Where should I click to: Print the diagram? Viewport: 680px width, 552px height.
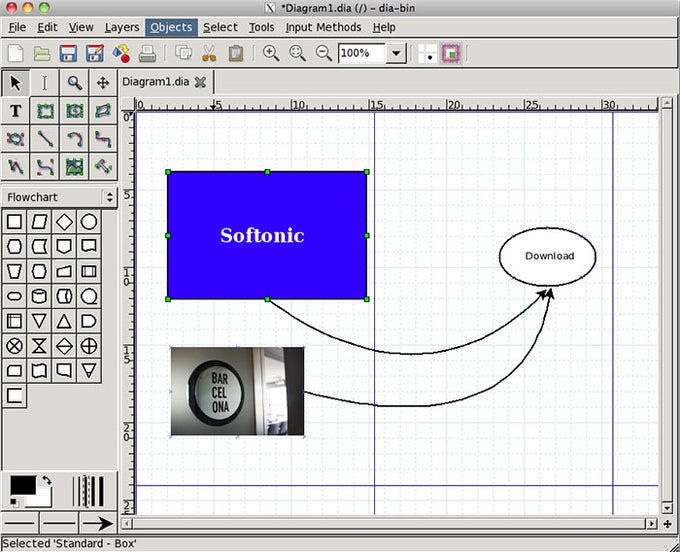click(x=147, y=54)
